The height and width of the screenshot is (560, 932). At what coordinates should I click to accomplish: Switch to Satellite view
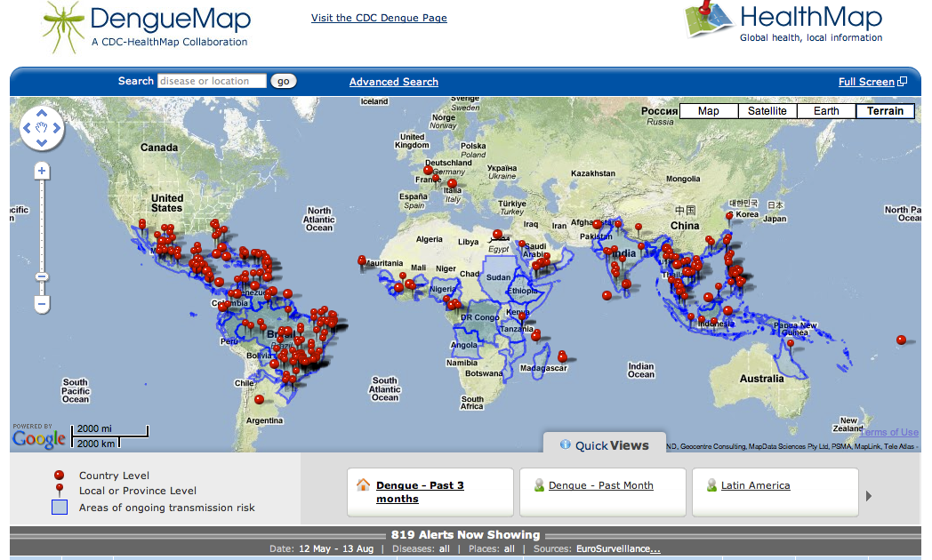[767, 110]
